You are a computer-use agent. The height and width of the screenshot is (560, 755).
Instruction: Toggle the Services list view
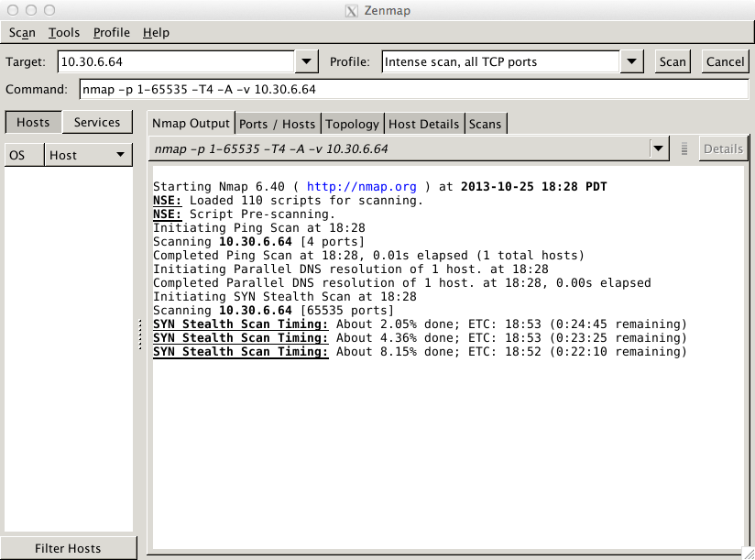[97, 122]
